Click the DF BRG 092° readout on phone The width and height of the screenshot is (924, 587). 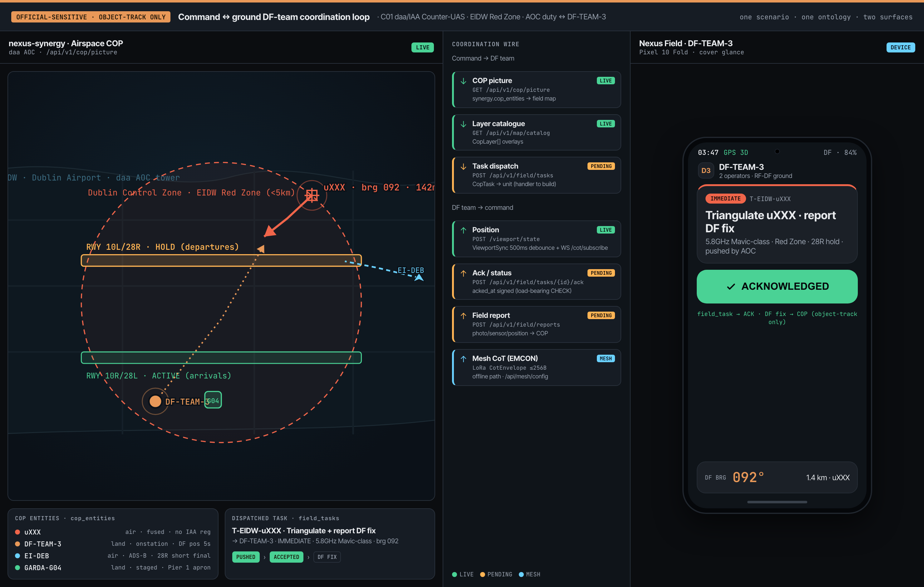pyautogui.click(x=734, y=478)
